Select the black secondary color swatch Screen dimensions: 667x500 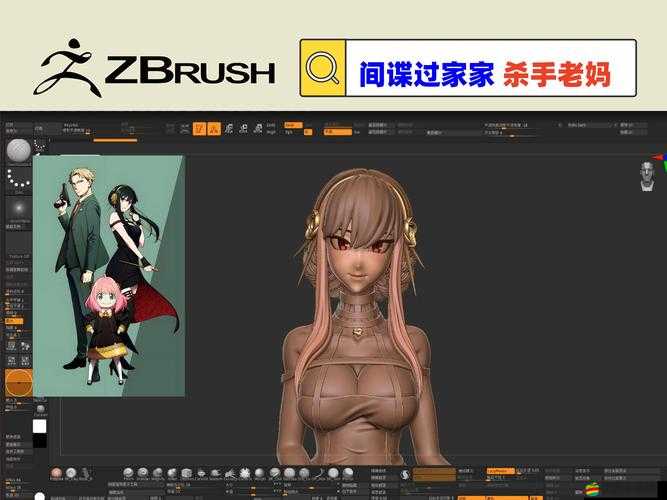40,441
